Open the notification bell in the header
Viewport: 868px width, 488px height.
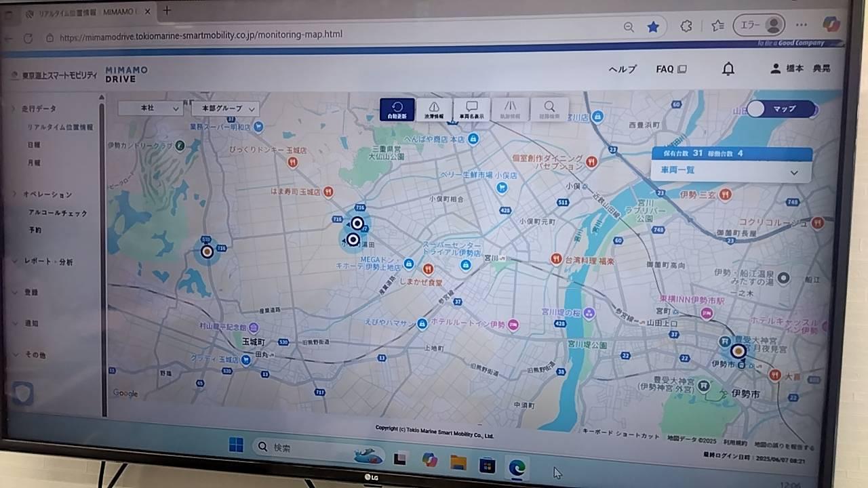(728, 69)
